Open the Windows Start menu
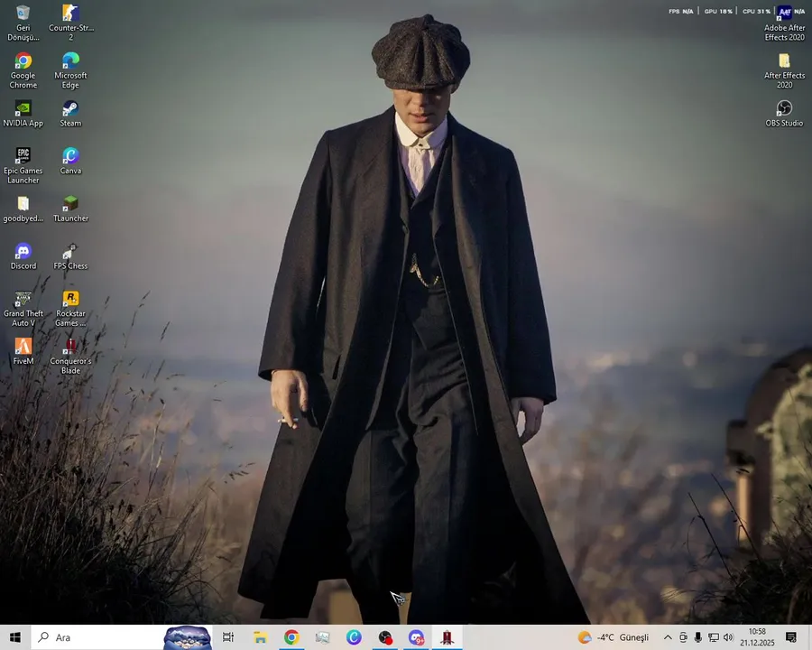This screenshot has width=812, height=650. click(15, 637)
